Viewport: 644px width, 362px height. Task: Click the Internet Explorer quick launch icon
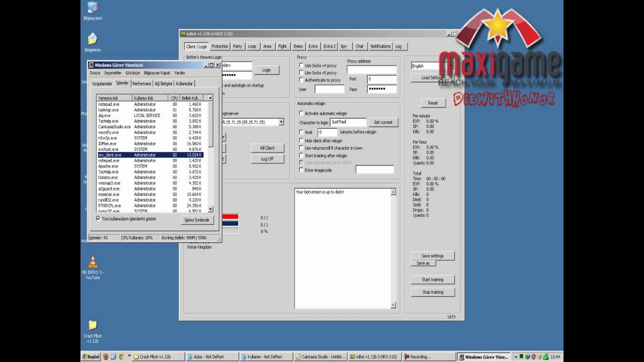(x=114, y=357)
